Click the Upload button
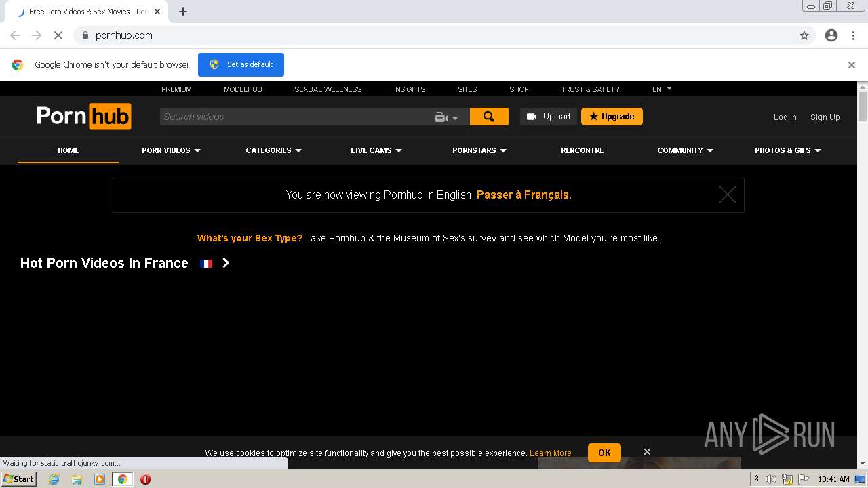This screenshot has width=868, height=488. tap(549, 117)
